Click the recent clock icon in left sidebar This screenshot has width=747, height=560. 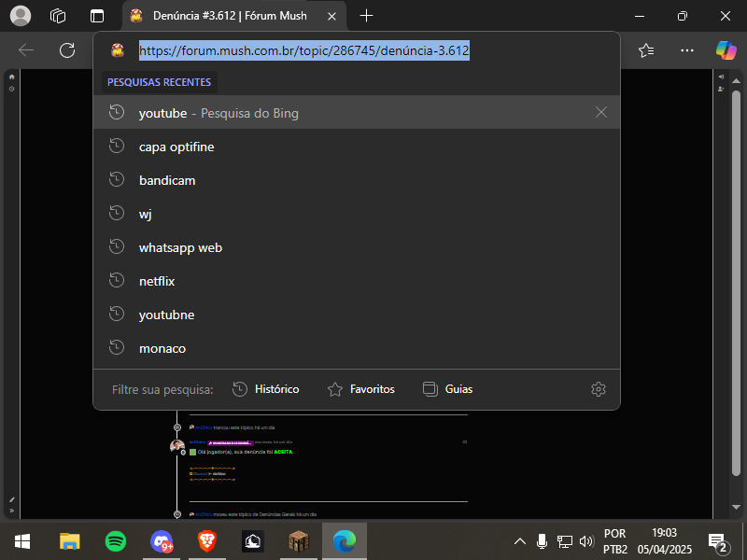point(11,89)
